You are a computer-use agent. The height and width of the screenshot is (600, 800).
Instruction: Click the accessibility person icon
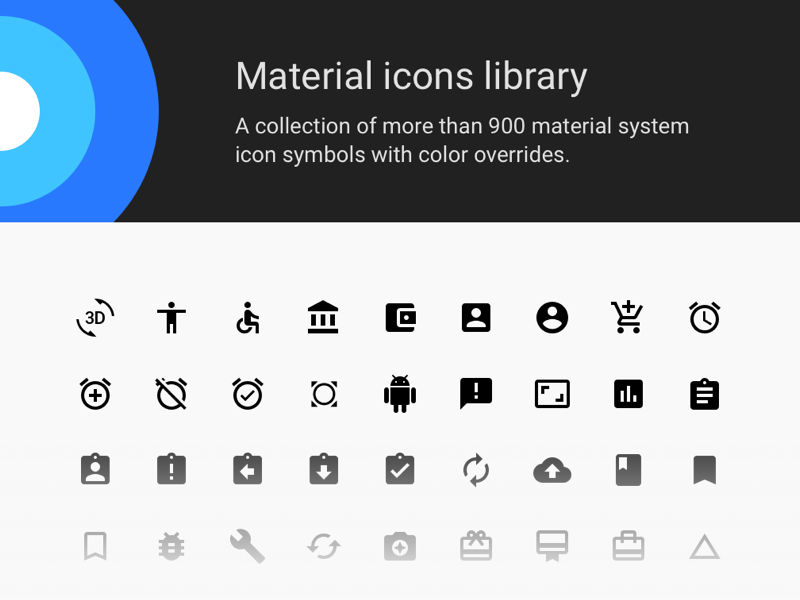pos(171,317)
